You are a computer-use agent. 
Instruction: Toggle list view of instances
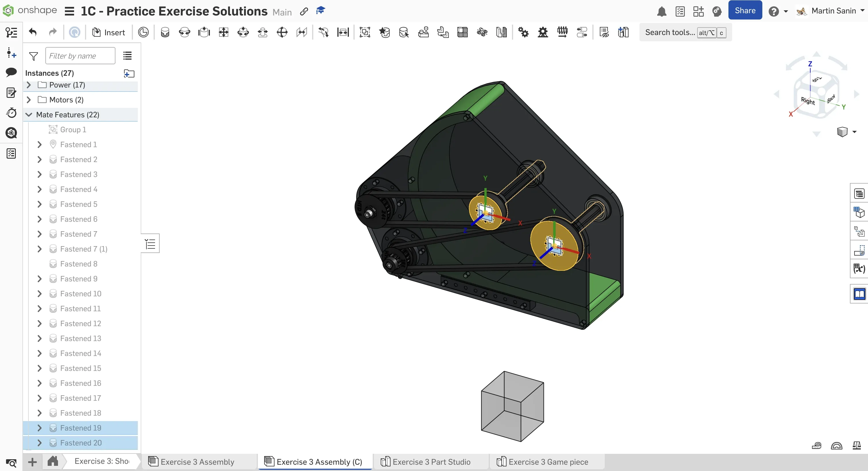pyautogui.click(x=127, y=56)
